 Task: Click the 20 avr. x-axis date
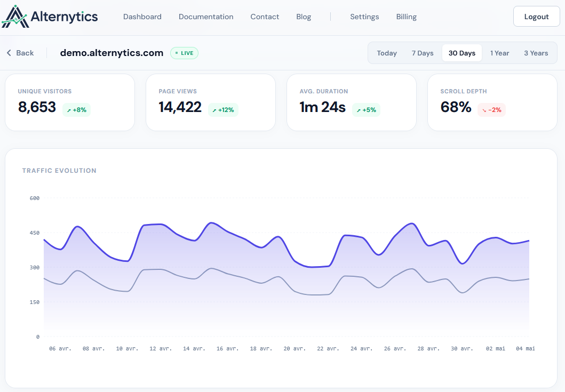click(295, 348)
